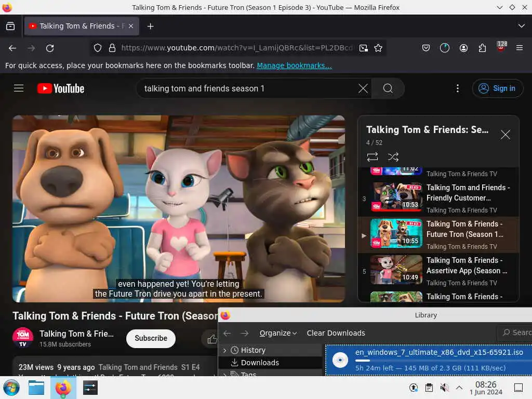Toggle shuffle playlist
The width and height of the screenshot is (532, 399).
(x=393, y=157)
